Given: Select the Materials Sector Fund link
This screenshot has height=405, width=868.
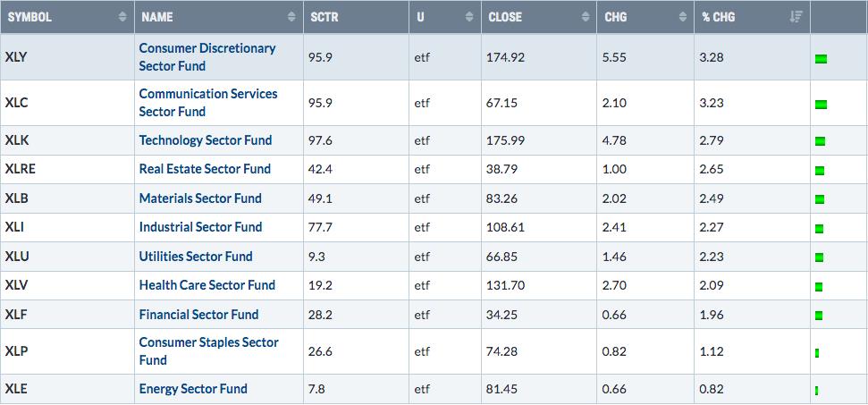Looking at the screenshot, I should [200, 198].
